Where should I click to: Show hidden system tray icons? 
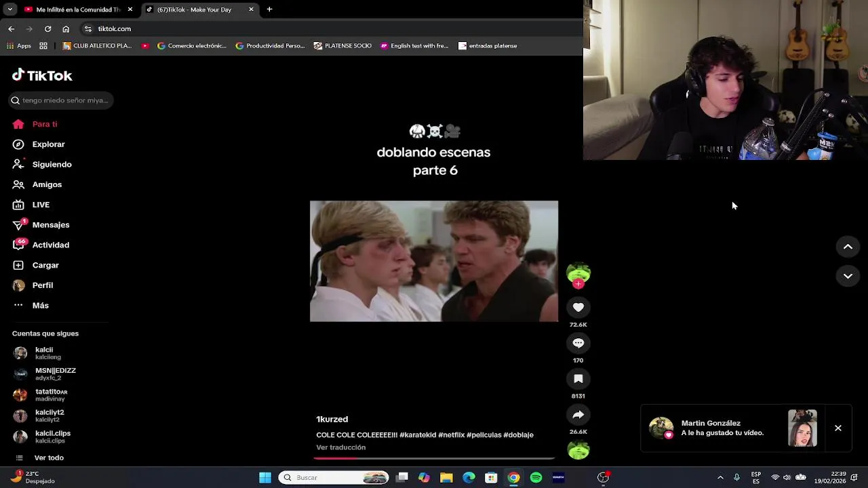[x=720, y=478]
